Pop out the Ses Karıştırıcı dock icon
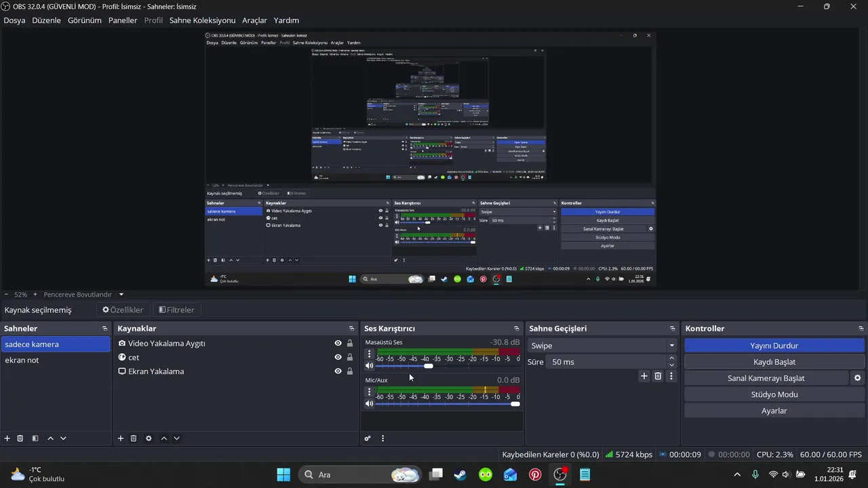This screenshot has height=488, width=868. pyautogui.click(x=517, y=329)
